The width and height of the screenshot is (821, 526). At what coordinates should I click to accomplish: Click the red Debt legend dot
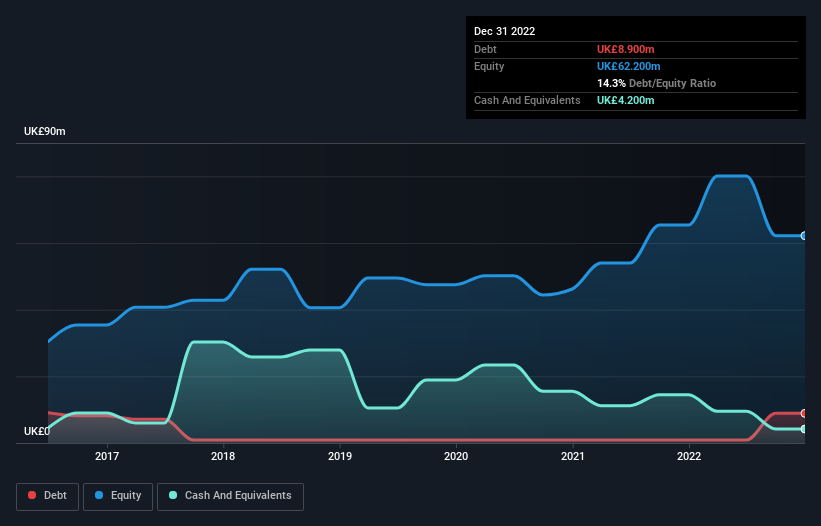click(x=32, y=495)
